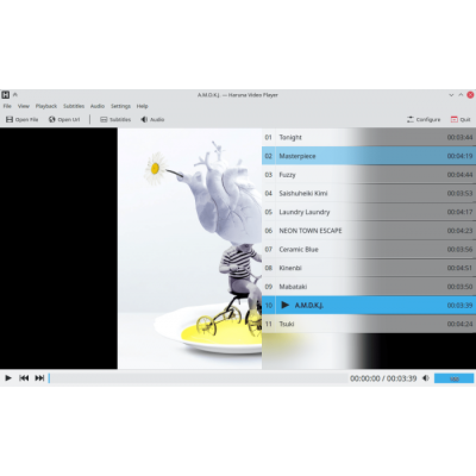The width and height of the screenshot is (476, 476).
Task: Select NEON TOWN ESCAPE in the playlist
Action: point(310,231)
